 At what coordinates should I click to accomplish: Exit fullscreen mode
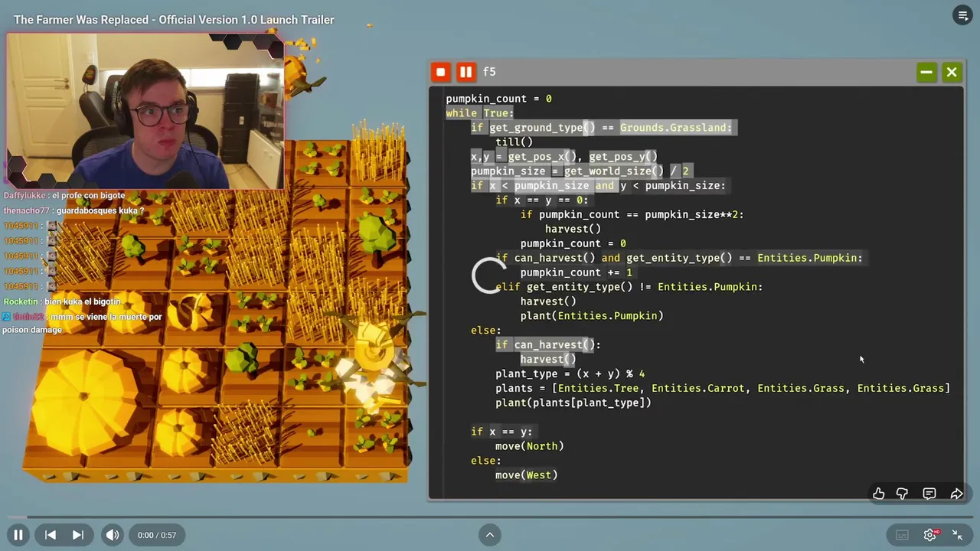[x=957, y=535]
